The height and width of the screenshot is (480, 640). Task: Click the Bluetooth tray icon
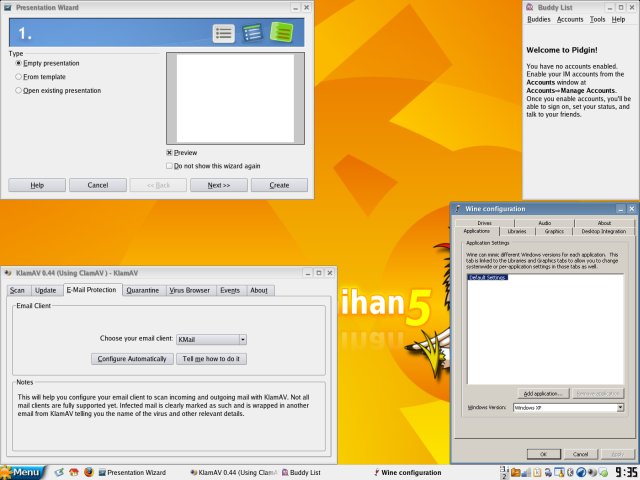pyautogui.click(x=570, y=472)
